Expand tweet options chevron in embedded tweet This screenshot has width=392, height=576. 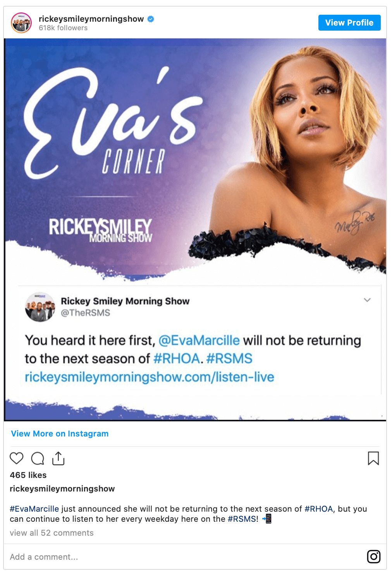click(367, 300)
